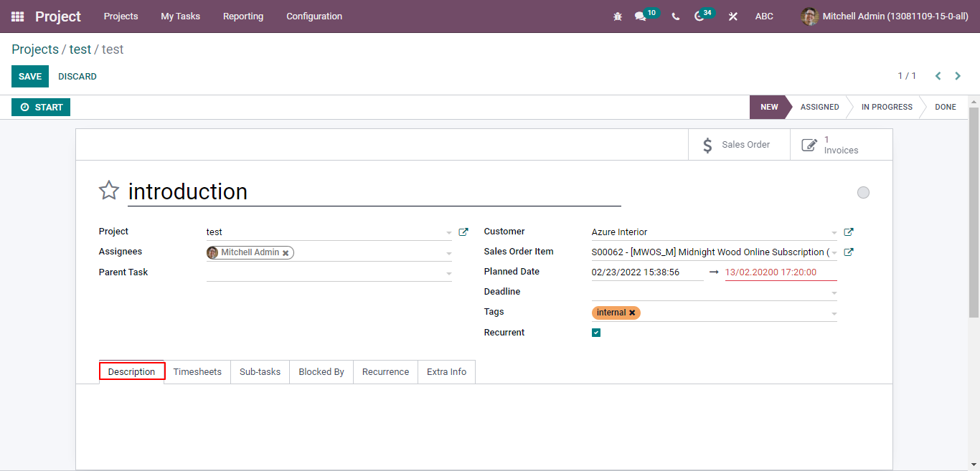Viewport: 980px width, 471px height.
Task: Remove the internal tag
Action: tap(632, 313)
